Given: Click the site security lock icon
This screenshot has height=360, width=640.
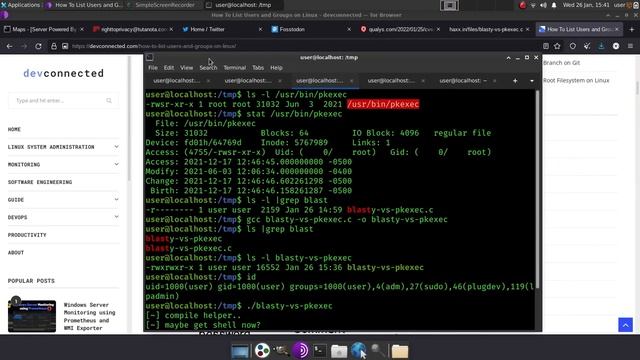Looking at the screenshot, I should point(54,46).
